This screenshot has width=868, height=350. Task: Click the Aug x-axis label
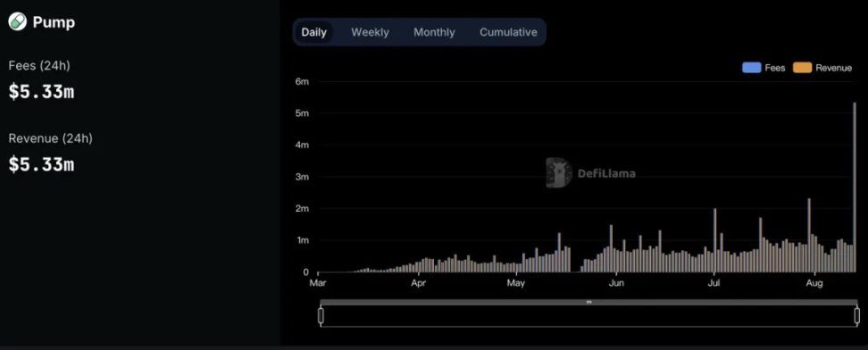click(814, 284)
